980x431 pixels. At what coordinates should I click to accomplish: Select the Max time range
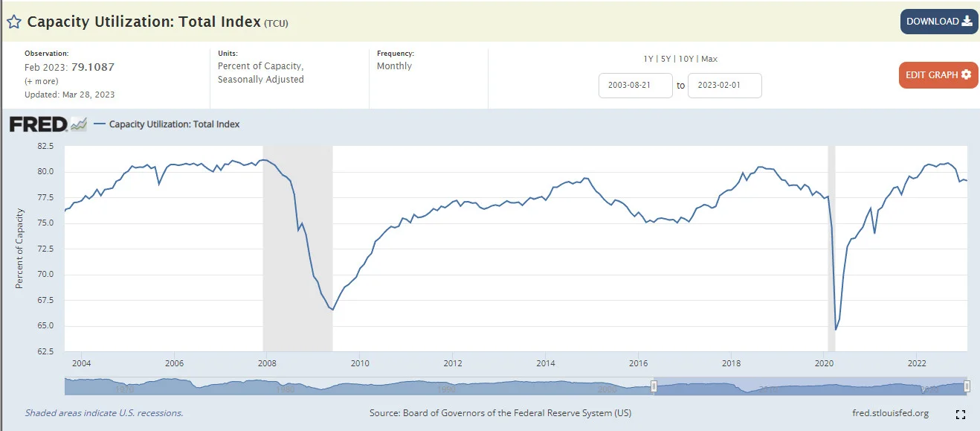[x=709, y=59]
